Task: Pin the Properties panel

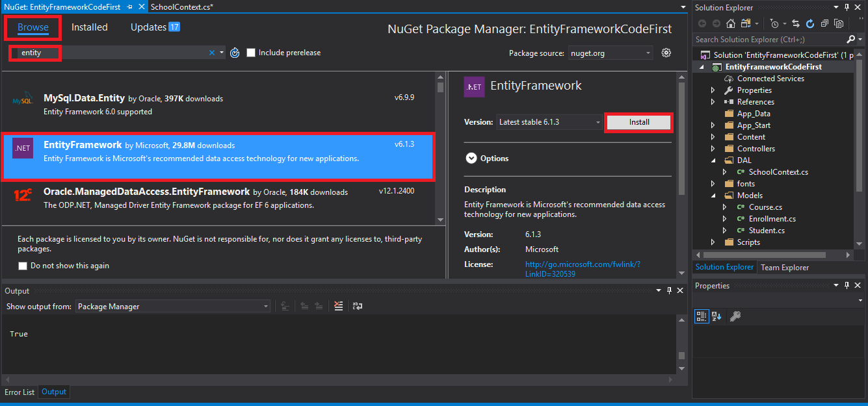Action: (x=847, y=285)
